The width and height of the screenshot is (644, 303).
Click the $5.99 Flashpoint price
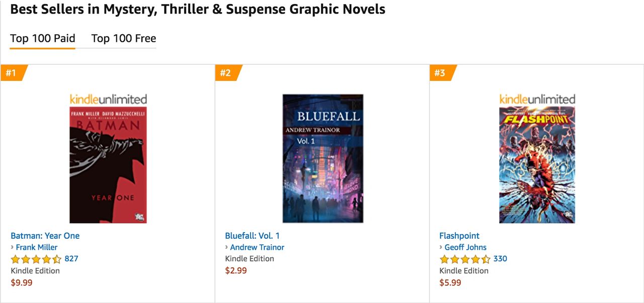450,282
